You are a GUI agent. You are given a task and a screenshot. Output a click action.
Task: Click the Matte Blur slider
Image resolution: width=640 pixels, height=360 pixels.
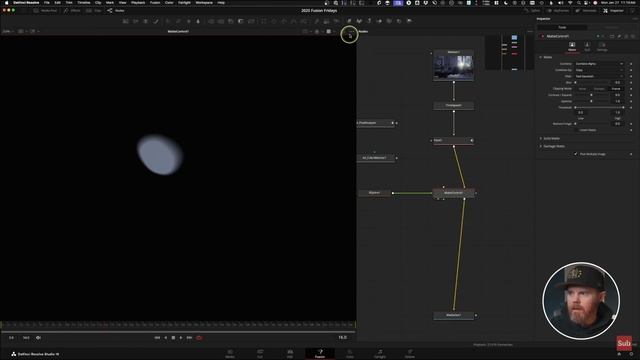click(592, 82)
